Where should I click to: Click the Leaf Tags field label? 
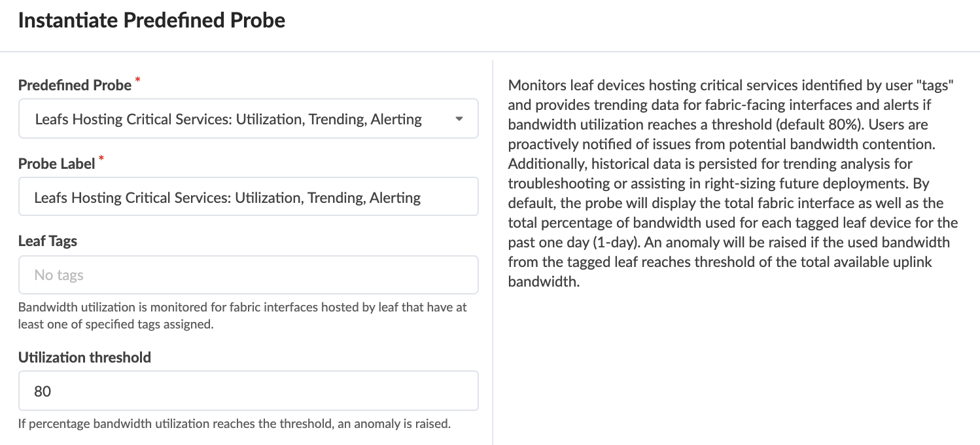tap(48, 241)
